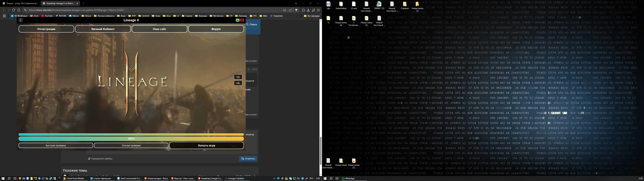Open the browser Extensions puzzle icon

(x=303, y=10)
